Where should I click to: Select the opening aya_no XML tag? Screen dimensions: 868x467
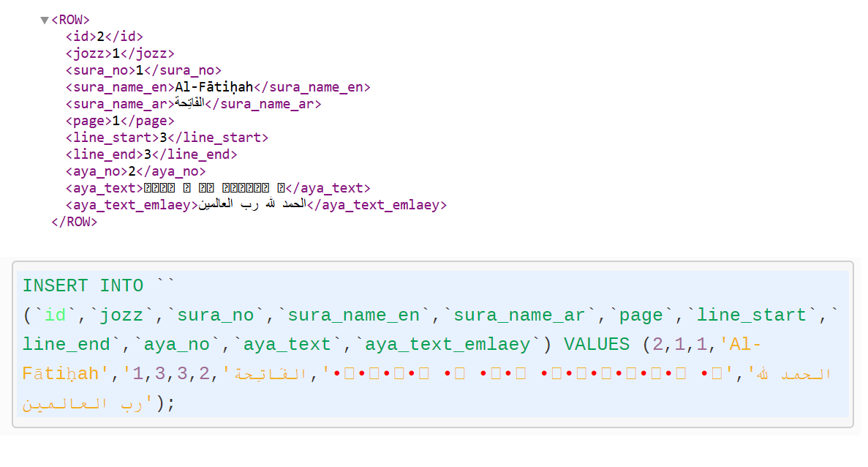point(96,171)
